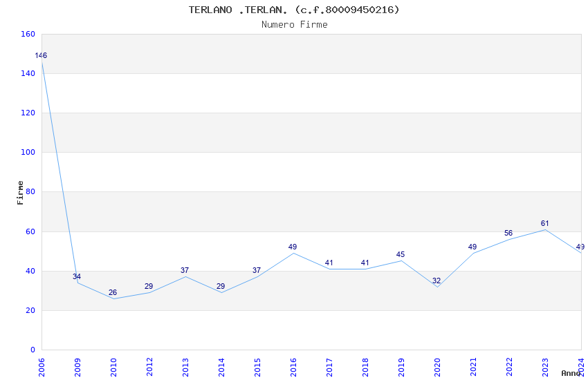This screenshot has width=588, height=380.
Task: Click the y-axis tick label 60
Action: click(30, 231)
